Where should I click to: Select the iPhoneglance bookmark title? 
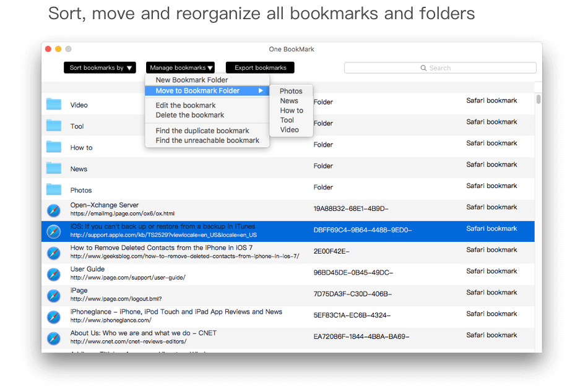click(176, 312)
